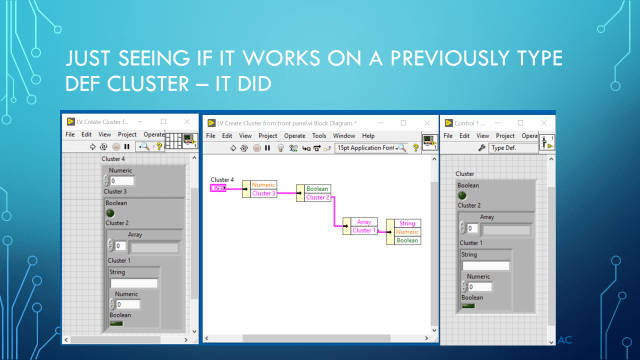The width and height of the screenshot is (640, 360).
Task: Click Array index stepper on the front panel
Action: click(x=110, y=246)
